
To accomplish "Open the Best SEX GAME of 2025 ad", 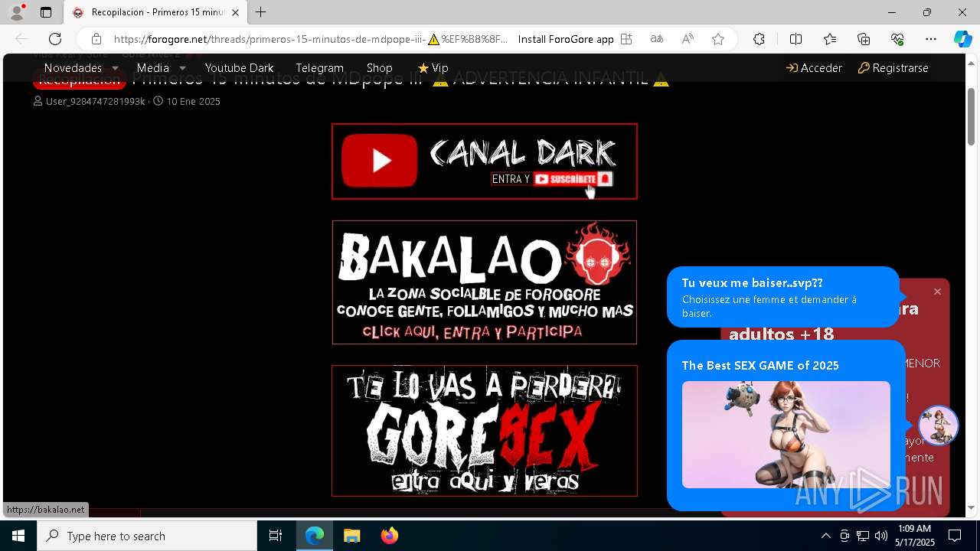I will coord(786,425).
